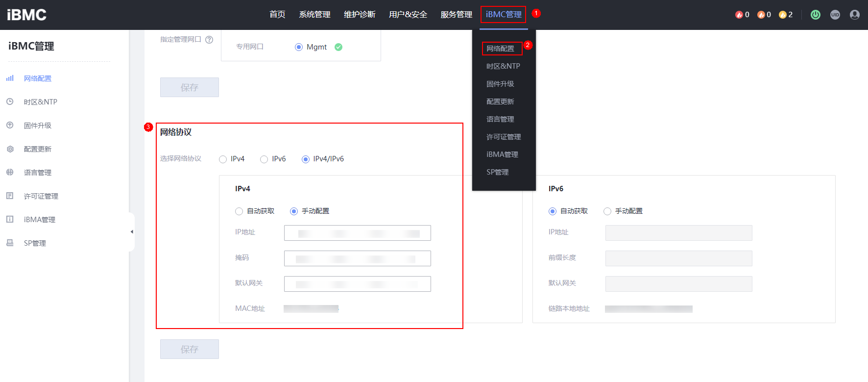Click sidebar 网络配置 bar-chart icon
Viewport: 868px width, 382px height.
(10, 78)
